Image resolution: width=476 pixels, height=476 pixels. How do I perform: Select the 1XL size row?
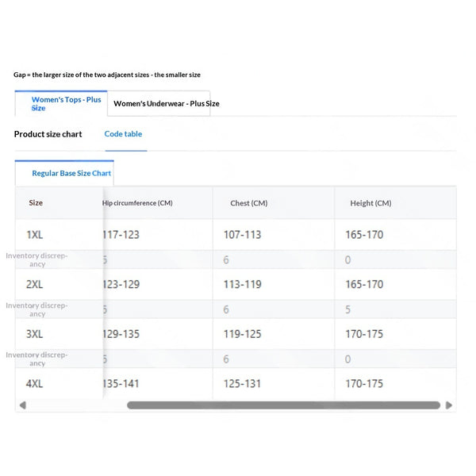point(236,235)
